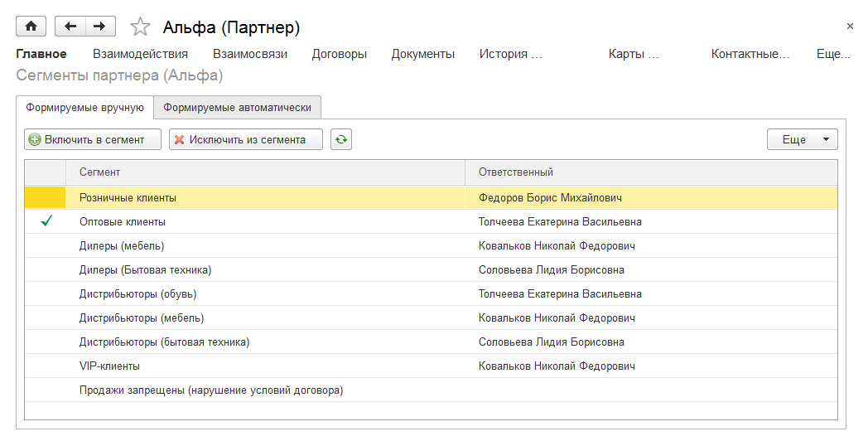
Task: Click the green refresh icon button
Action: 340,139
